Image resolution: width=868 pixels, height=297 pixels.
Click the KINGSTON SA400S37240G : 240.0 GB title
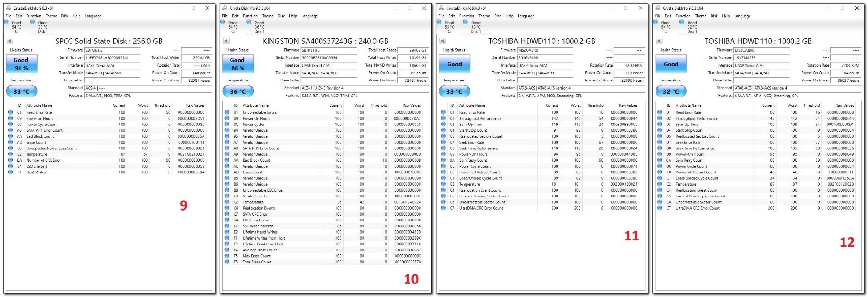point(325,41)
